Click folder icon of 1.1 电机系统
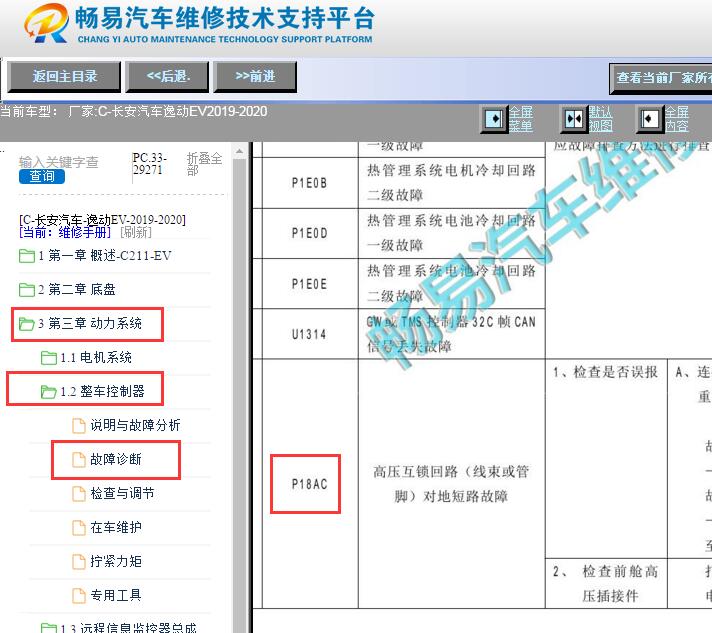 (49, 358)
